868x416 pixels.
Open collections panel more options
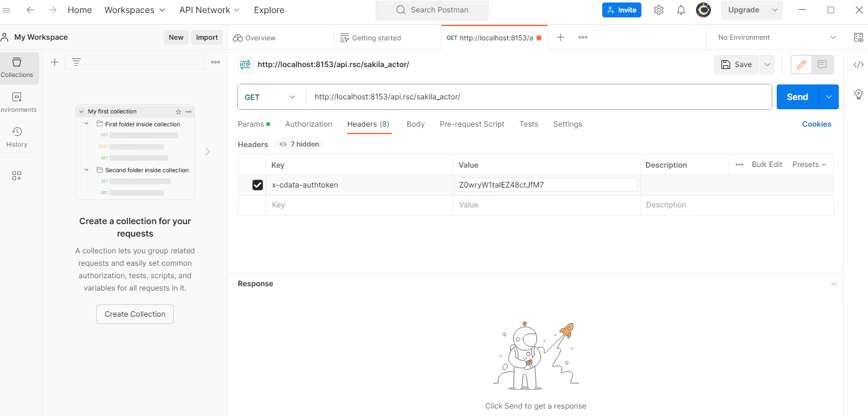pos(215,62)
